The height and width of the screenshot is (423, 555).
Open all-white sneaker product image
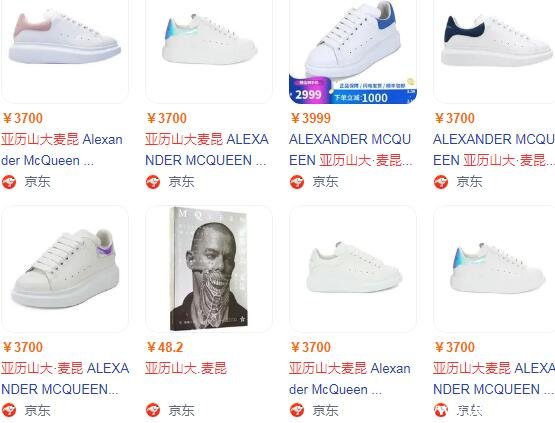pos(353,269)
